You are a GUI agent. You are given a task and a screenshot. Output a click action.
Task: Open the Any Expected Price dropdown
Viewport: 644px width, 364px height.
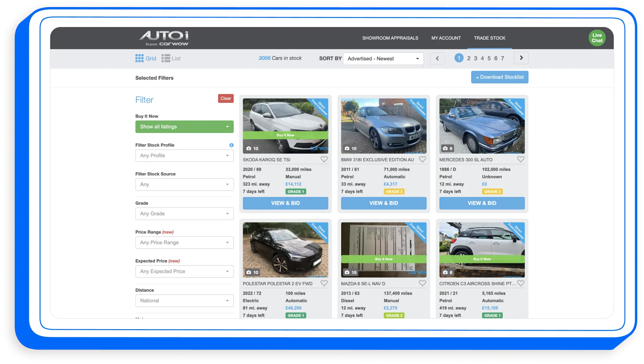184,271
